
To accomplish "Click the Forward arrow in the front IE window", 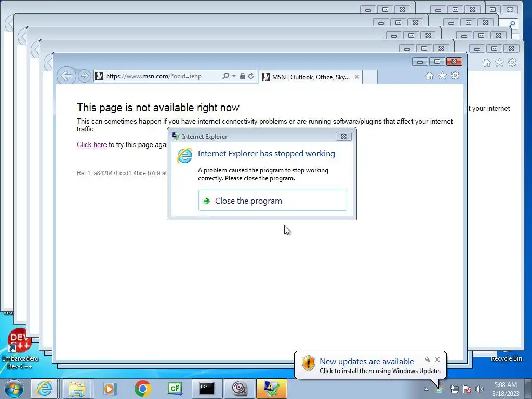I will point(85,76).
